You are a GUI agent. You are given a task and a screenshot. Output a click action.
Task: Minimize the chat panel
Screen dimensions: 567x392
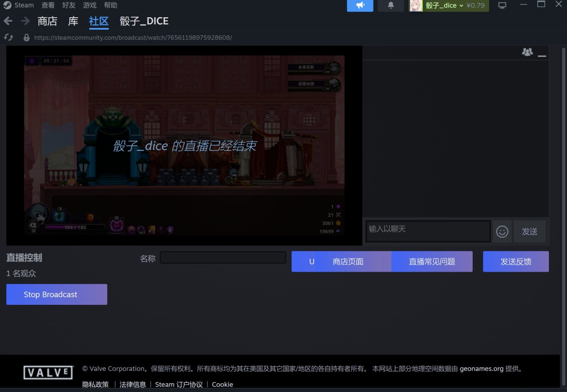click(x=542, y=56)
